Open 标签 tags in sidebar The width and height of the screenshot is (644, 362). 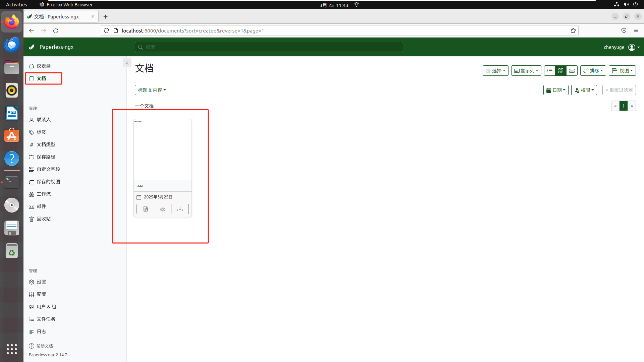pyautogui.click(x=41, y=132)
